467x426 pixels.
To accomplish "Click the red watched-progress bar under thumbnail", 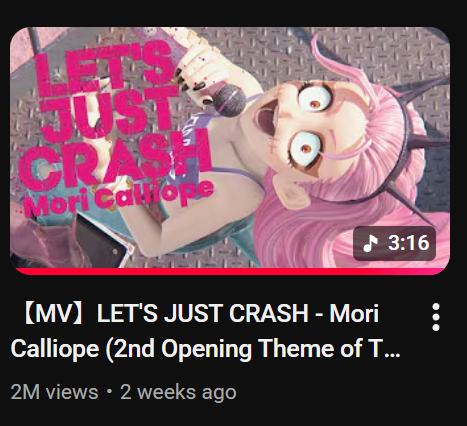I will [230, 271].
